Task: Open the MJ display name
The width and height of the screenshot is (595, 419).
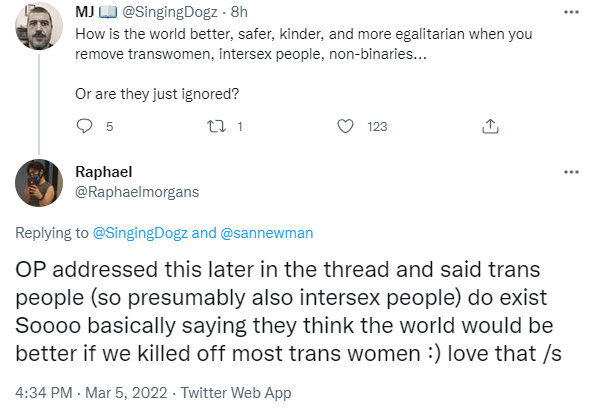Action: pos(85,12)
